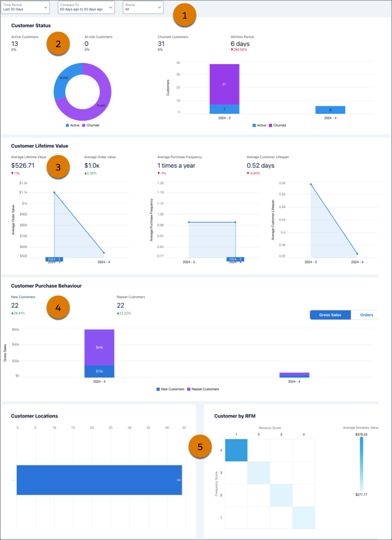Open the Stores filter dropdown
The height and width of the screenshot is (540, 392).
pyautogui.click(x=143, y=7)
